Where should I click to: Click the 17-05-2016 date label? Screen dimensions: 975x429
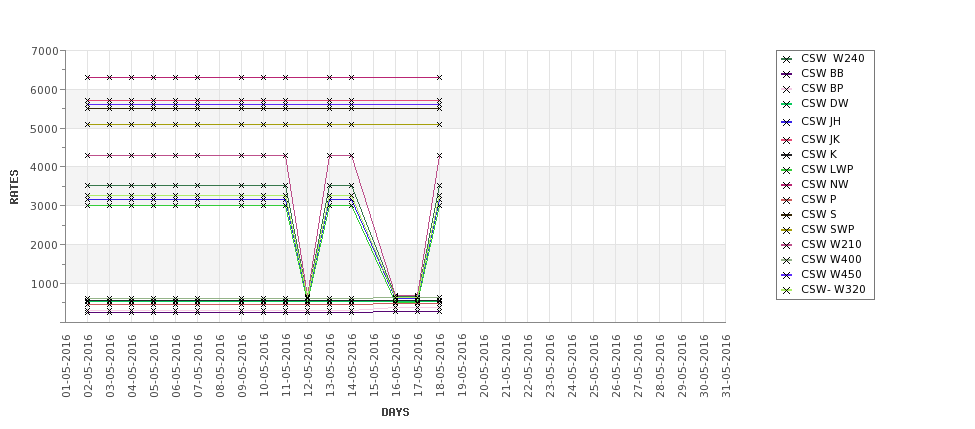coord(418,366)
